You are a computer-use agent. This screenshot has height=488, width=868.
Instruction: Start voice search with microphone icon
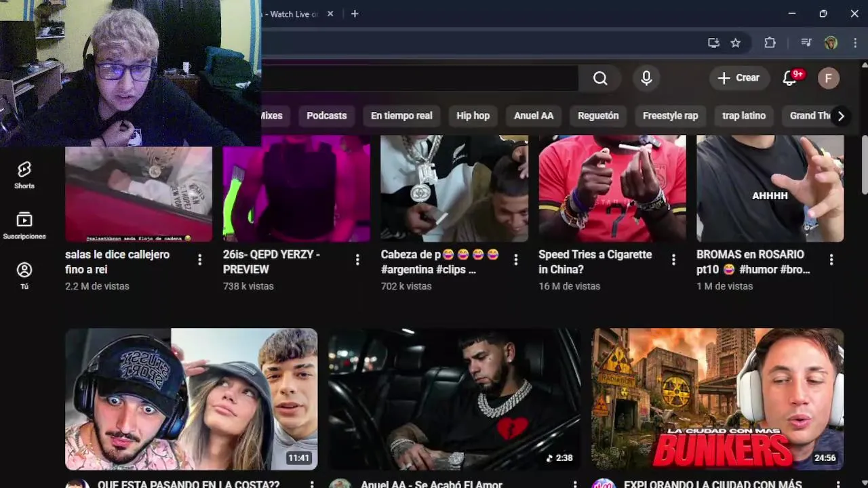point(646,78)
